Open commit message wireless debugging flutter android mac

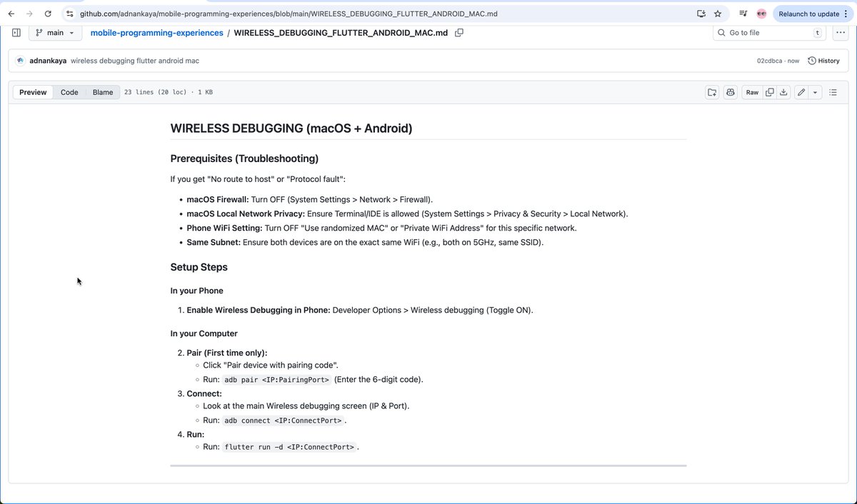(x=135, y=61)
